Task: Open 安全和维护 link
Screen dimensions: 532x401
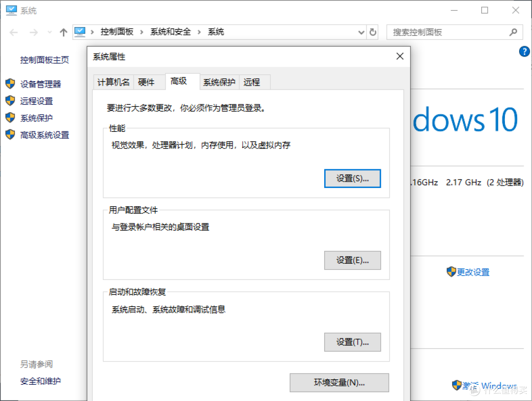Action: pos(40,381)
